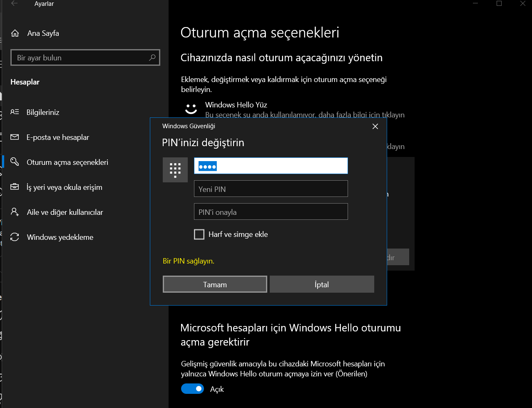Close the Windows Güvenliği dialog
Screen dimensions: 532x408
click(375, 126)
